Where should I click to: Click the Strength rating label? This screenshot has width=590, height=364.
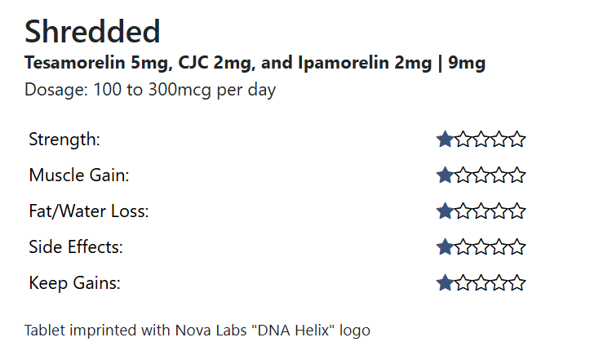pyautogui.click(x=64, y=140)
